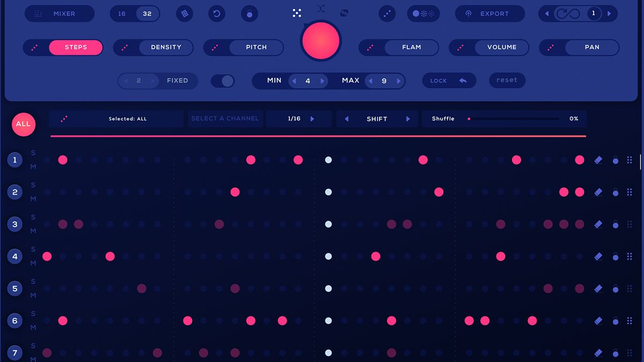Open the MIXER panel
This screenshot has width=644, height=362.
pyautogui.click(x=60, y=14)
